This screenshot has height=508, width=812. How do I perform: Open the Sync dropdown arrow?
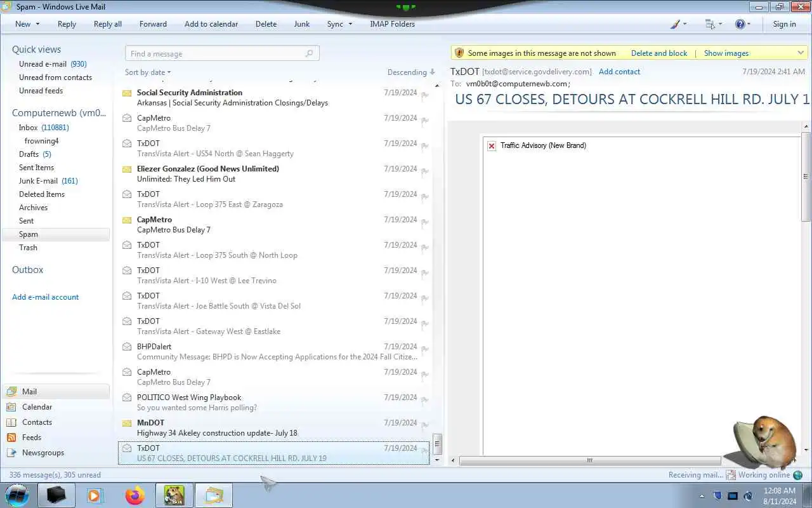pos(350,24)
